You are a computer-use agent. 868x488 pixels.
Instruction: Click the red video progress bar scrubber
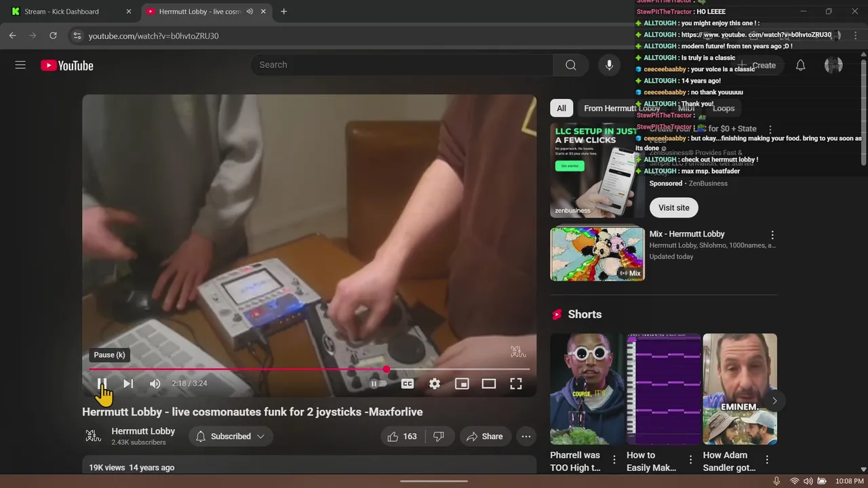coord(387,369)
